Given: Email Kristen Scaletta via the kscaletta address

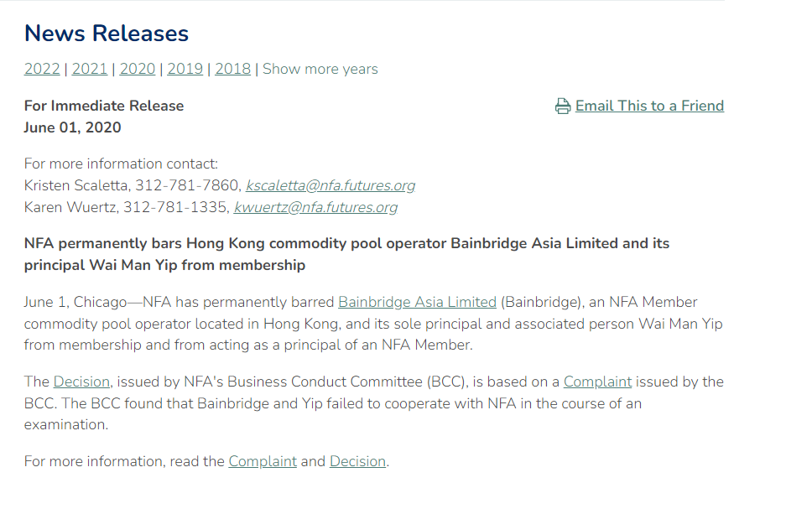Looking at the screenshot, I should point(331,186).
